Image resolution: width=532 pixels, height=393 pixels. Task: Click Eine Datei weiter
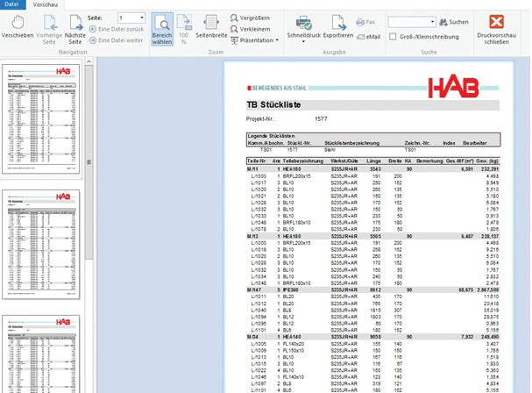tap(116, 40)
